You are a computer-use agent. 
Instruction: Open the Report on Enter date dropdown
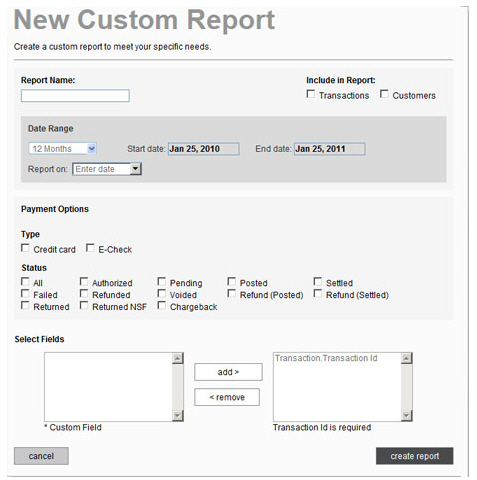pos(107,169)
